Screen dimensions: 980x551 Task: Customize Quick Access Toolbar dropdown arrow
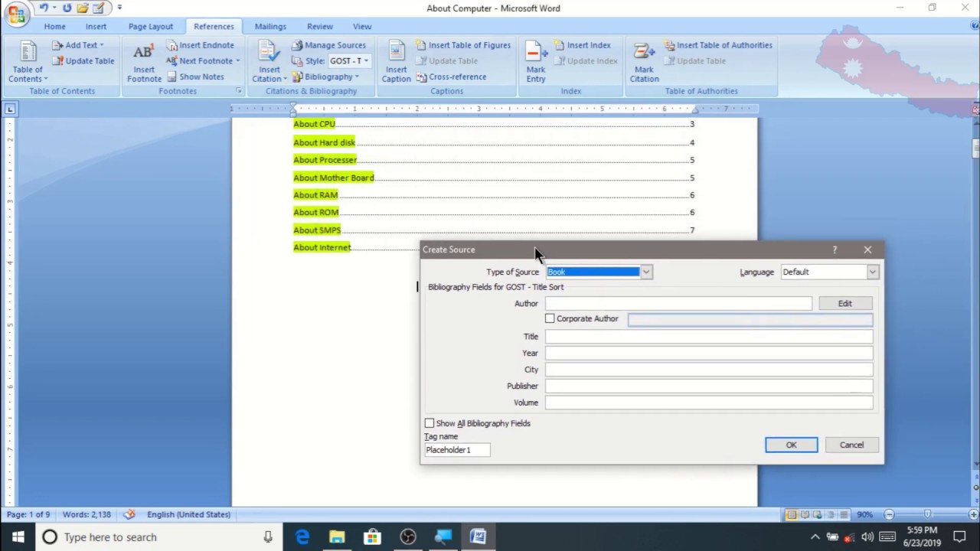(x=119, y=8)
